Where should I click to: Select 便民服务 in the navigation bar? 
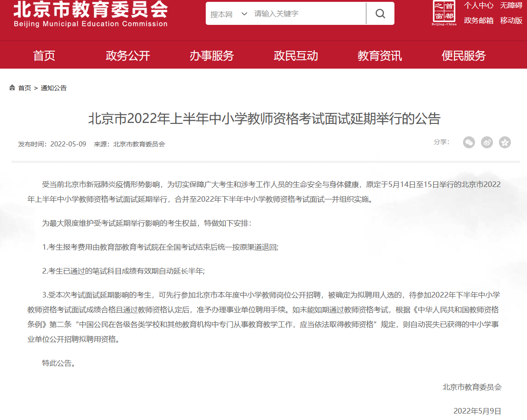463,56
